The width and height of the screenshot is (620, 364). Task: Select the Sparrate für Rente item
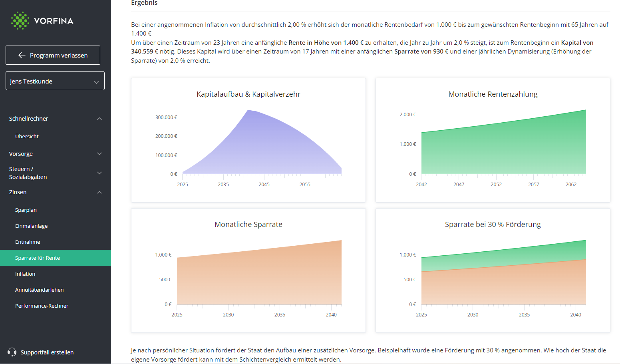pos(56,258)
